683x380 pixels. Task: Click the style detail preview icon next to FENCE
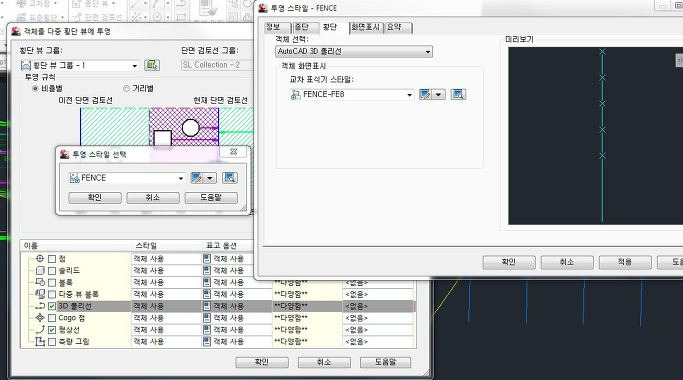230,178
